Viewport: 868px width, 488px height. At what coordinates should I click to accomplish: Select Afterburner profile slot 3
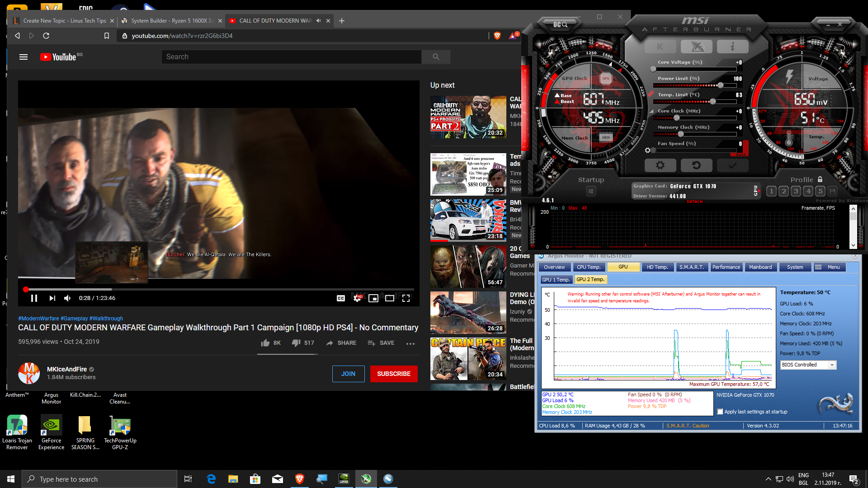pos(796,192)
